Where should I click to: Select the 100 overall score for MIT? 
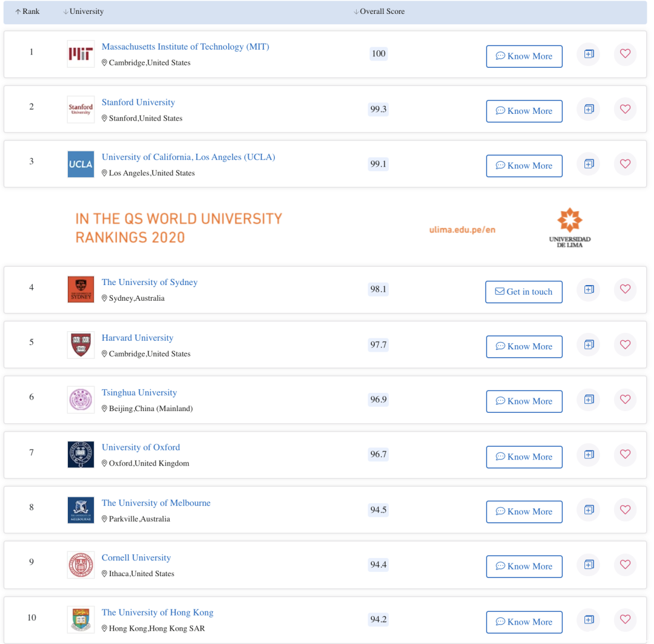pyautogui.click(x=378, y=54)
